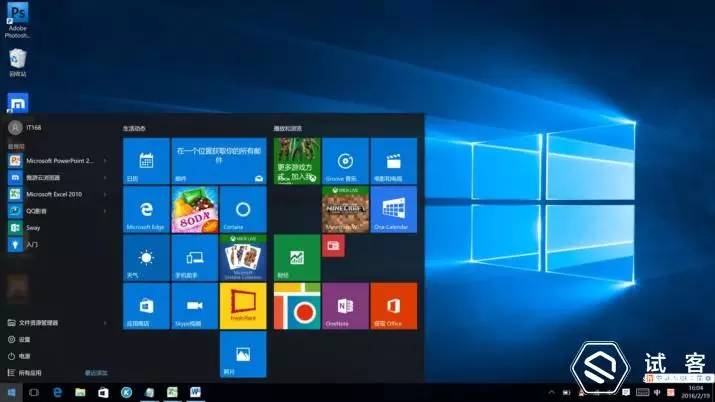Click the All apps button
The image size is (715, 402).
[28, 372]
